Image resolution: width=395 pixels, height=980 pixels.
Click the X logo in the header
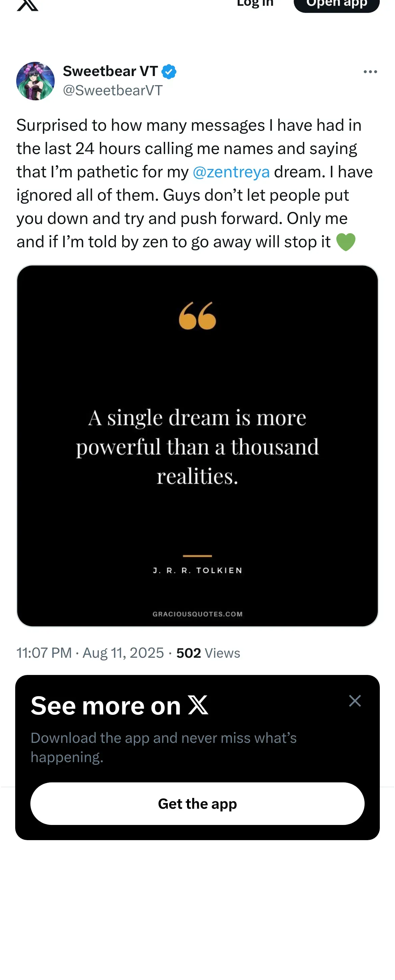27,5
